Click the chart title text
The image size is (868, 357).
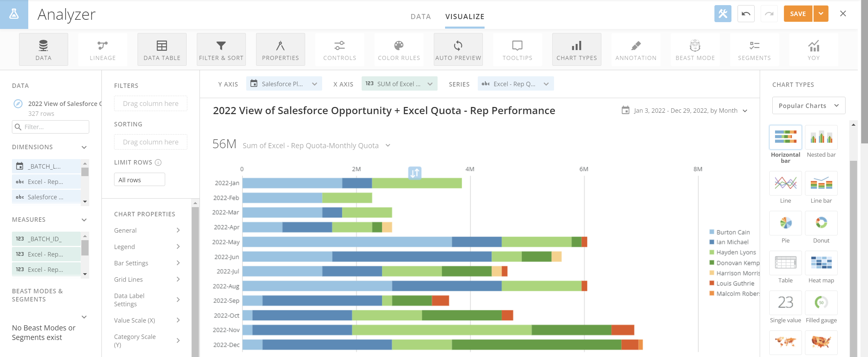[x=384, y=110]
